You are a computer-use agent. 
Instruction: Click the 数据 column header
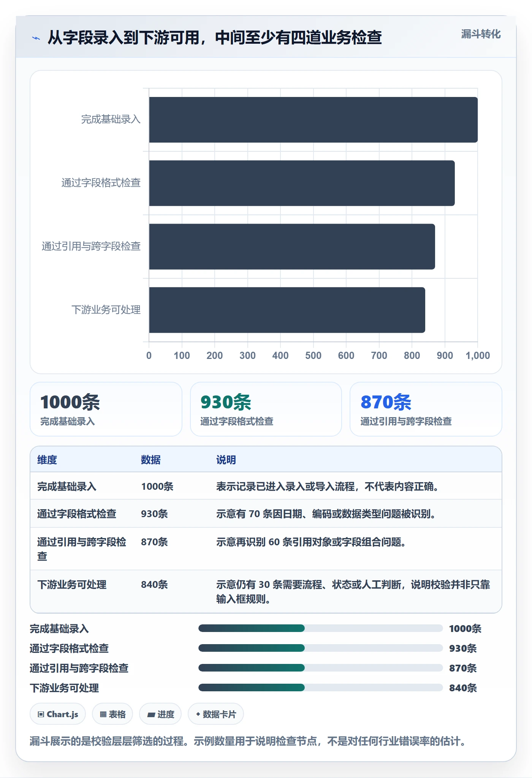151,460
